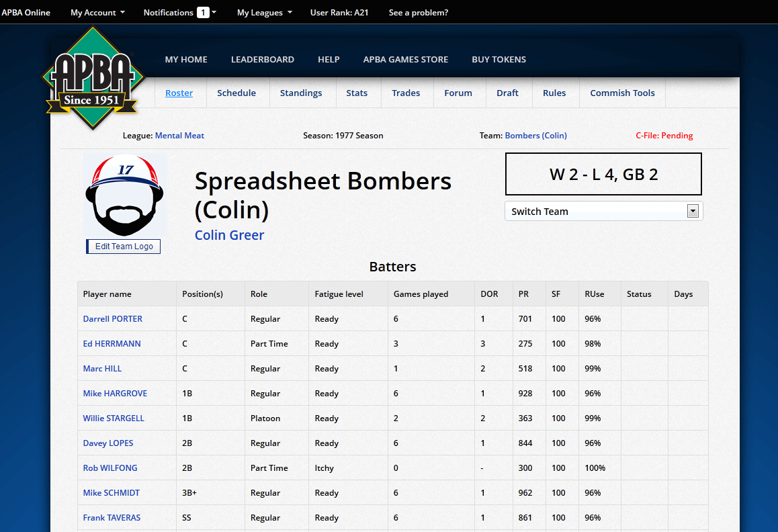Open the Commish Tools tab
Image resolution: width=778 pixels, height=532 pixels.
click(x=622, y=93)
